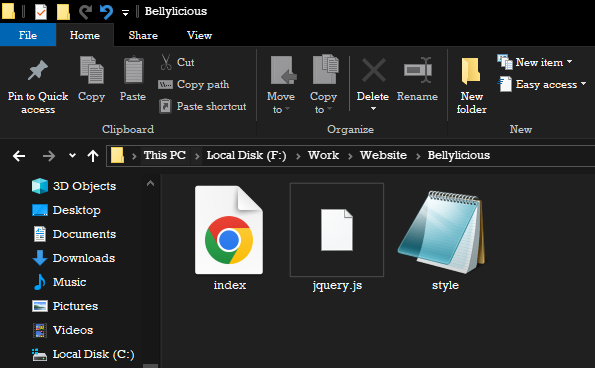This screenshot has height=368, width=595.
Task: Click the Paste shortcut text label
Action: (x=211, y=107)
